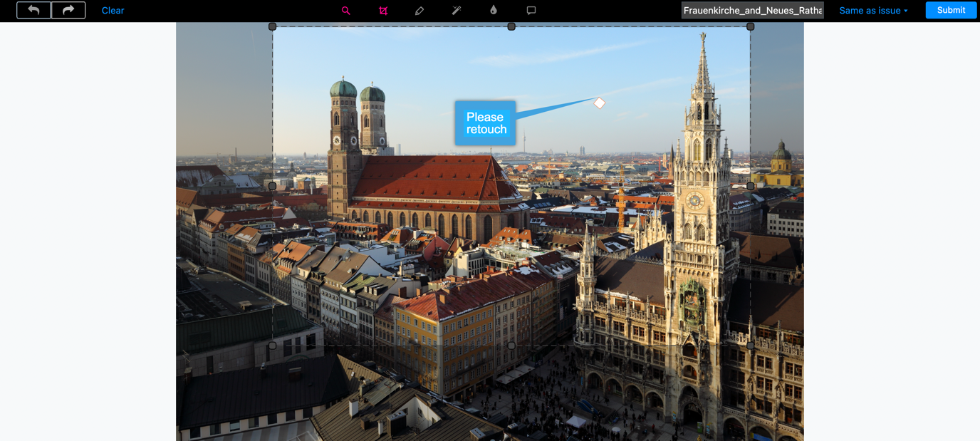Click the undo arrow
This screenshot has width=980, height=441.
(33, 10)
